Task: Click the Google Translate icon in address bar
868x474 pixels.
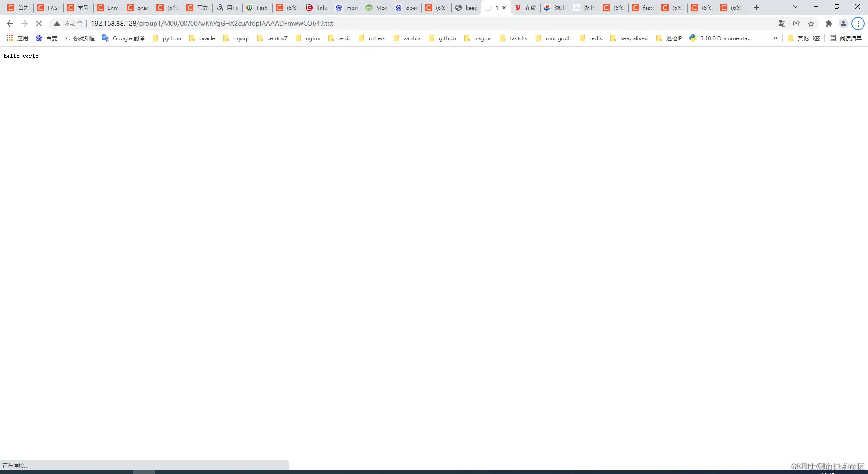Action: pos(782,24)
